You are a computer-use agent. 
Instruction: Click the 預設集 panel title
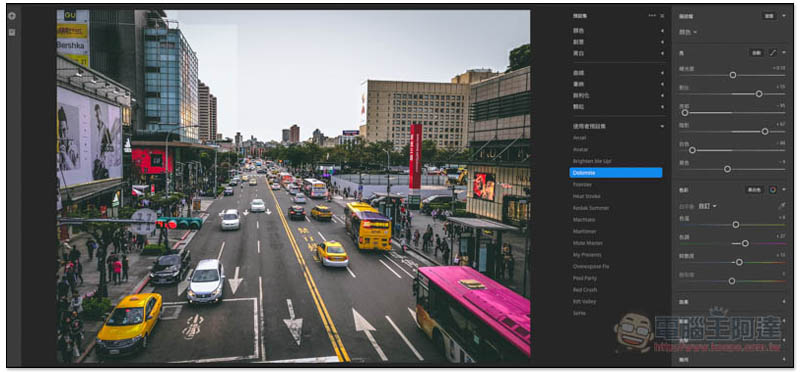(x=579, y=16)
